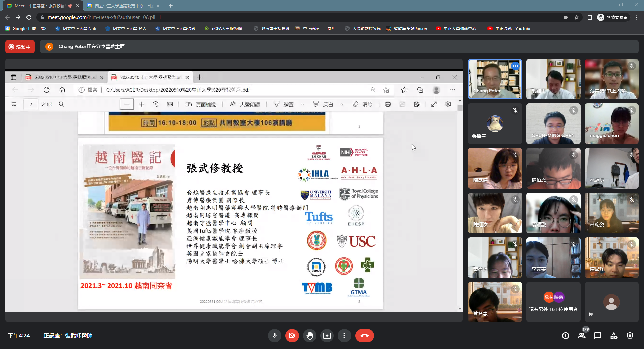Select the first PDF tab in shared Edge
The image size is (644, 349).
pos(65,77)
